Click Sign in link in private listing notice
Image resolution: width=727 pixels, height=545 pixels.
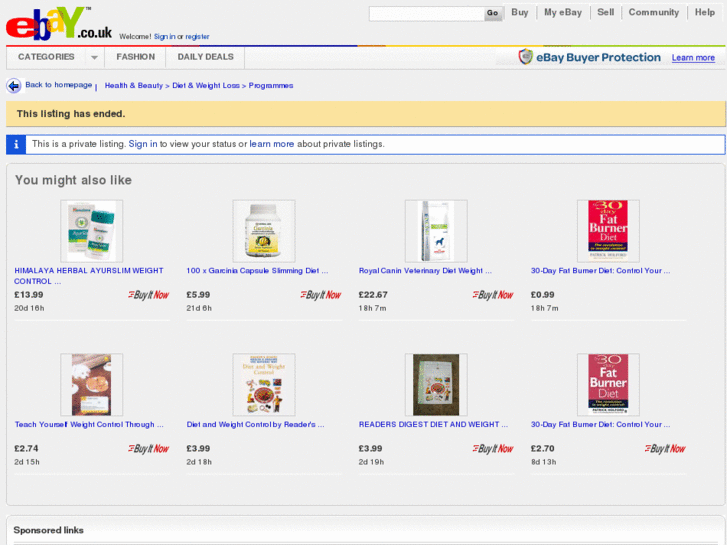tap(143, 144)
